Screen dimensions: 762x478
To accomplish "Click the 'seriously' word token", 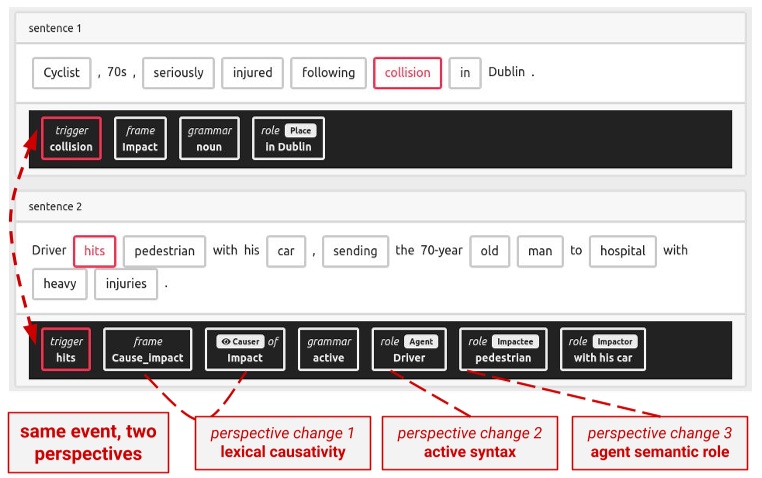I will (x=179, y=73).
